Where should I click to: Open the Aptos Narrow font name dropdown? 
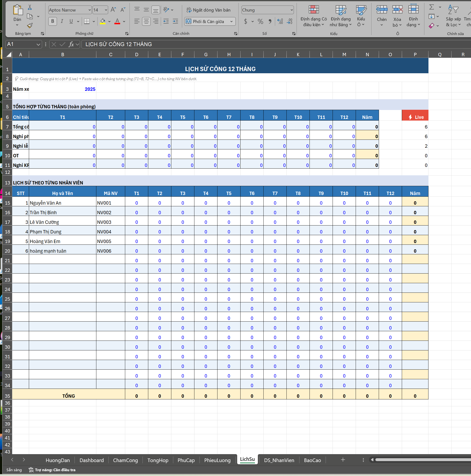click(89, 10)
